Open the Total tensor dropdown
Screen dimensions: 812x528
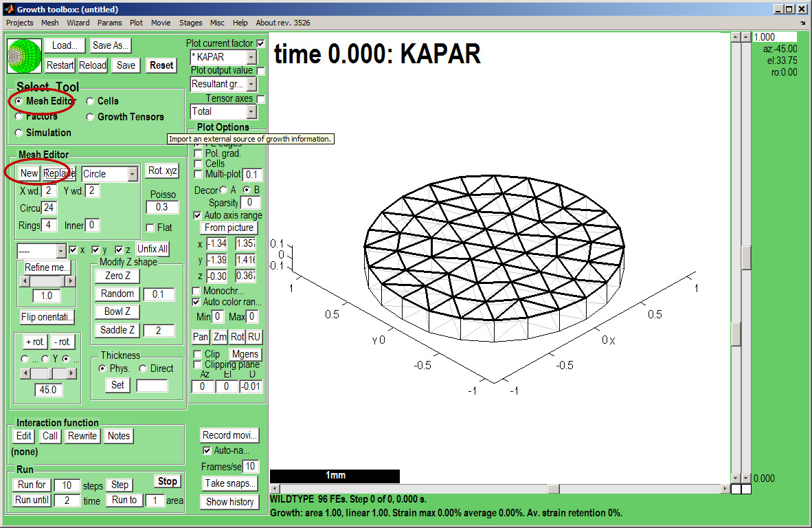(x=251, y=111)
